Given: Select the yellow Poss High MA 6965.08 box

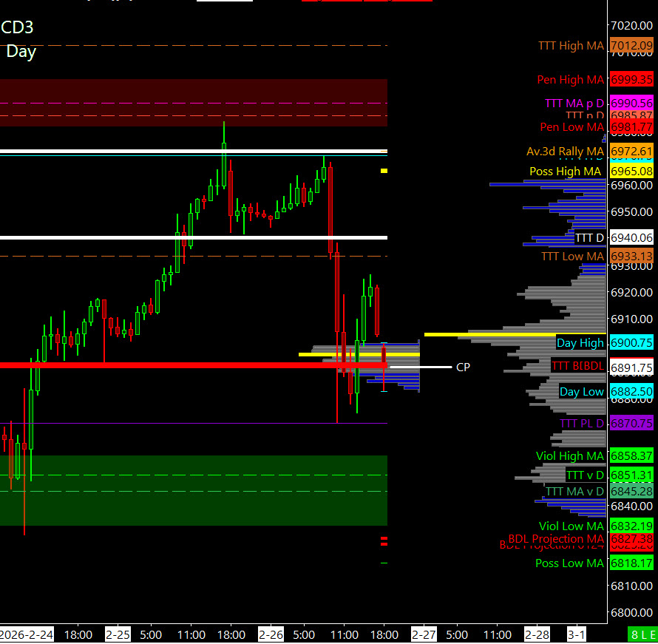Looking at the screenshot, I should click(x=631, y=172).
